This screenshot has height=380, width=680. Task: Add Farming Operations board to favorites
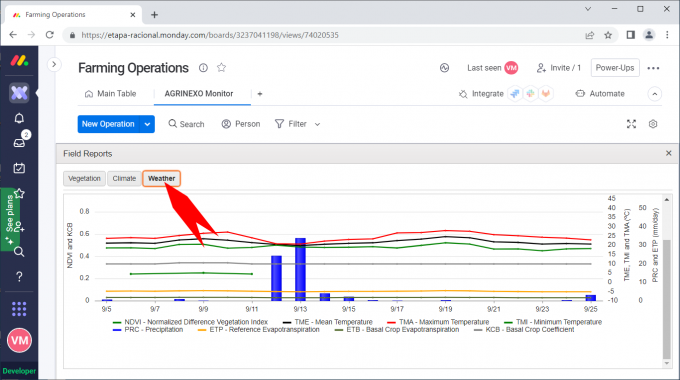pyautogui.click(x=222, y=68)
